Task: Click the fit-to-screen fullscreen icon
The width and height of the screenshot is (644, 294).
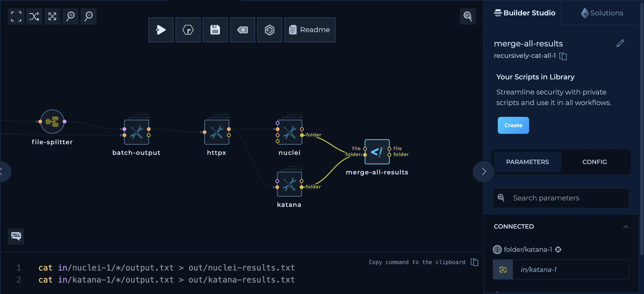Action: (16, 16)
